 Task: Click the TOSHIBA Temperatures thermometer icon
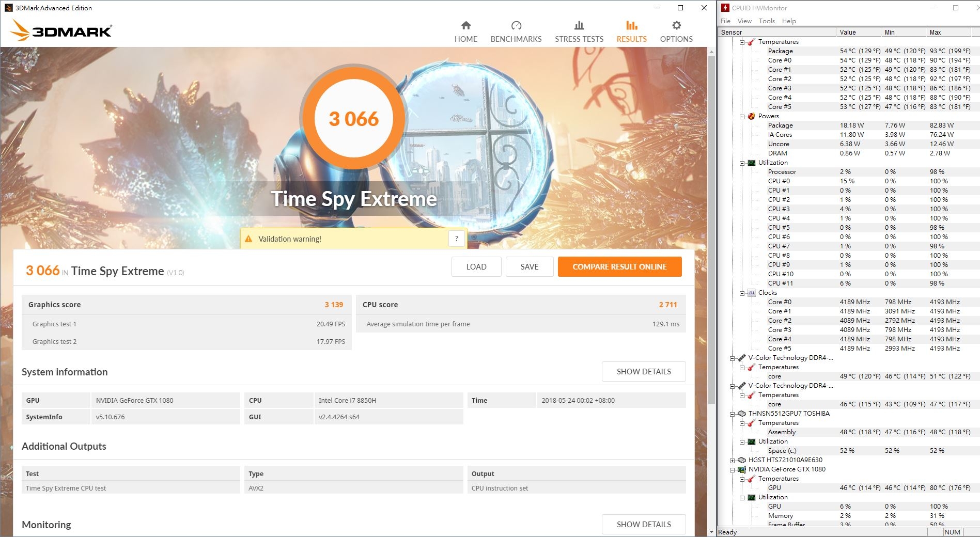752,423
